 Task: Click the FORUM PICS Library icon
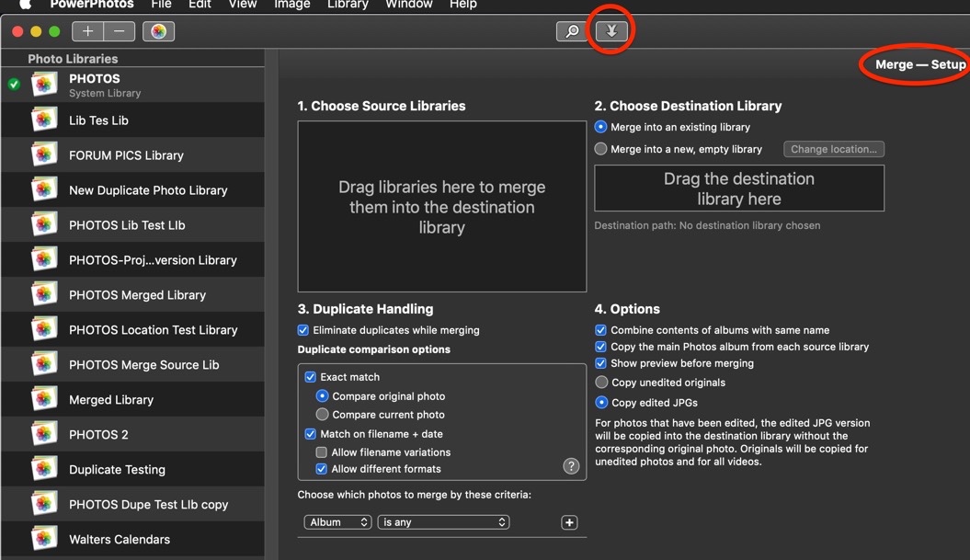(44, 154)
